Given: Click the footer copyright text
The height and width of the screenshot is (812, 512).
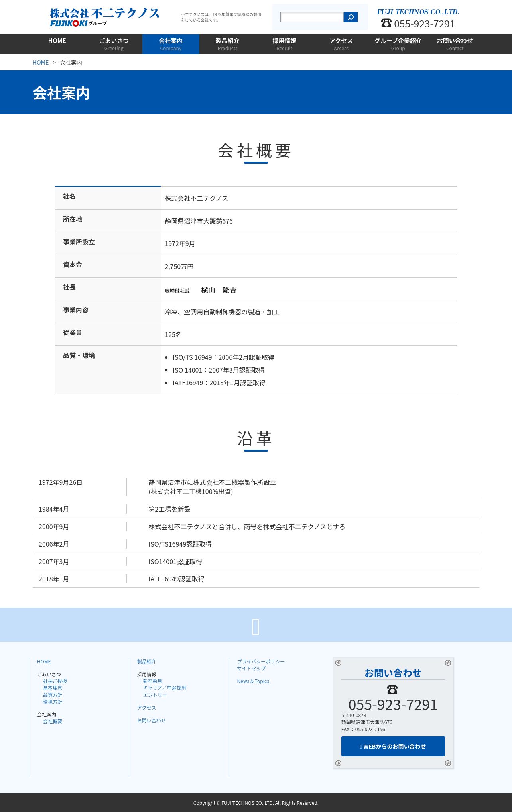Looking at the screenshot, I should [256, 803].
